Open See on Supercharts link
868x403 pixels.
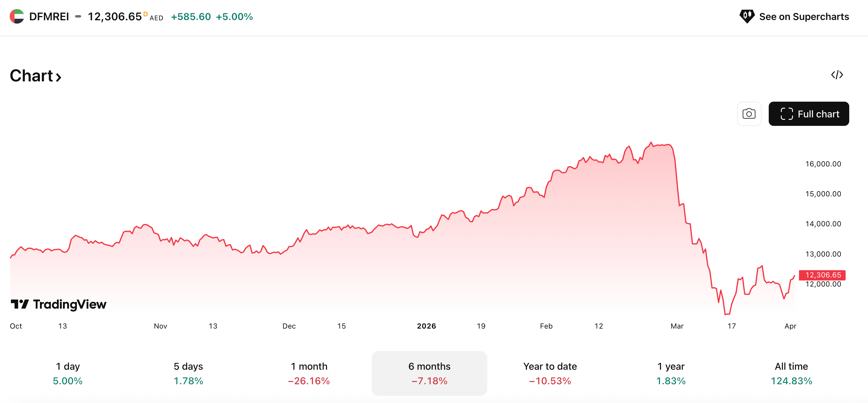pos(804,17)
